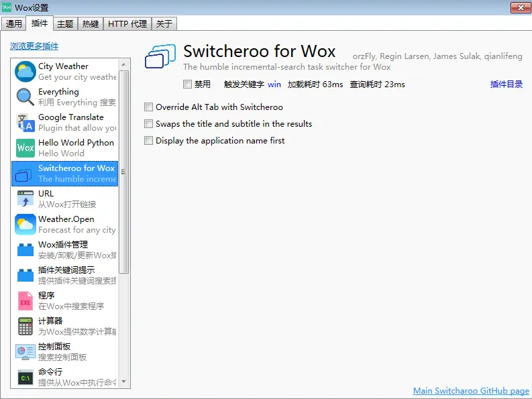
Task: Open the 主题 tab
Action: point(65,23)
